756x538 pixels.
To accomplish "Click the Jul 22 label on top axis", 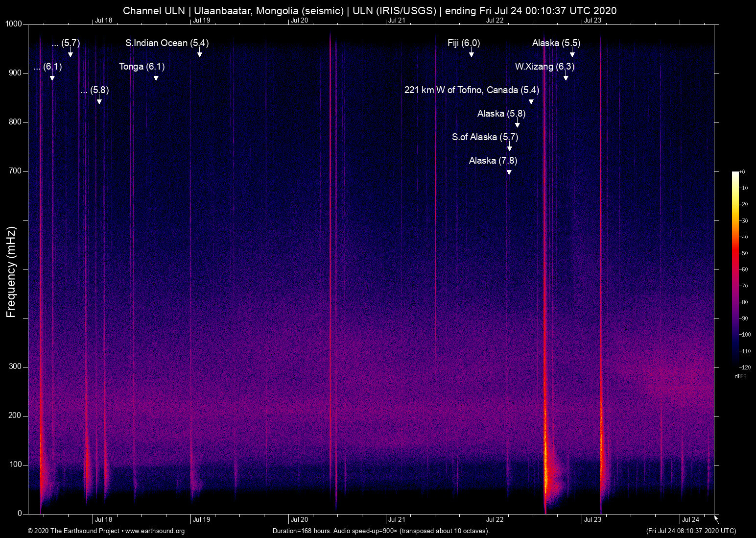I will click(495, 21).
